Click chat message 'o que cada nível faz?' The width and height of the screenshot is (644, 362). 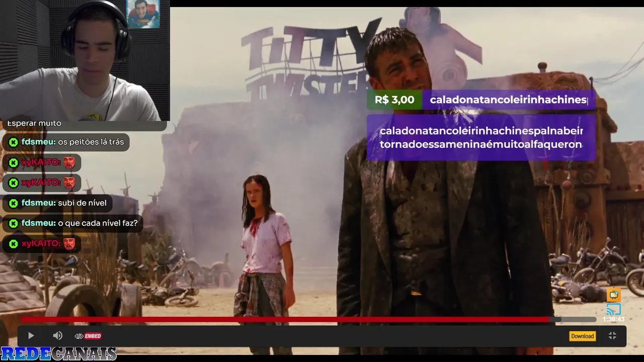click(x=98, y=223)
